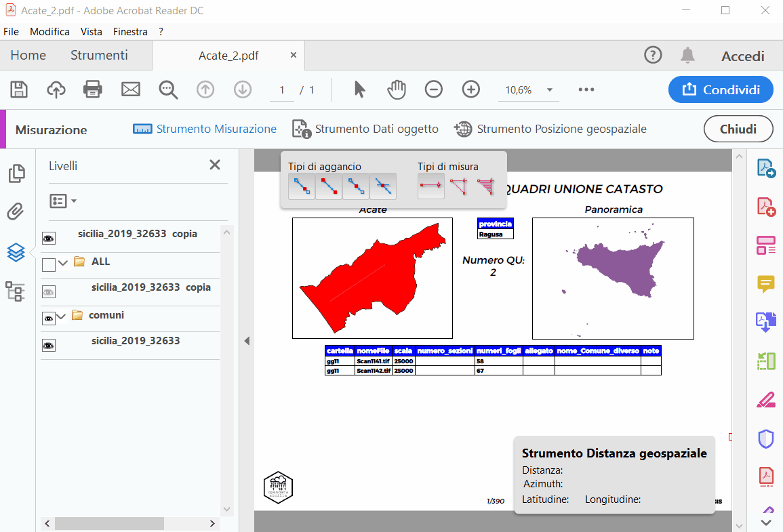Click the Condividi button
783x532 pixels.
(720, 89)
